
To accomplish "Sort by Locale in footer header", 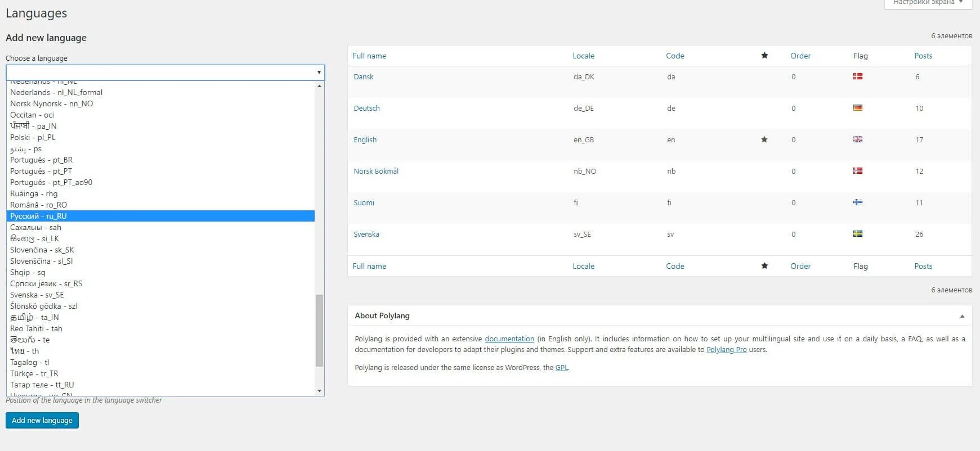I will pos(584,266).
